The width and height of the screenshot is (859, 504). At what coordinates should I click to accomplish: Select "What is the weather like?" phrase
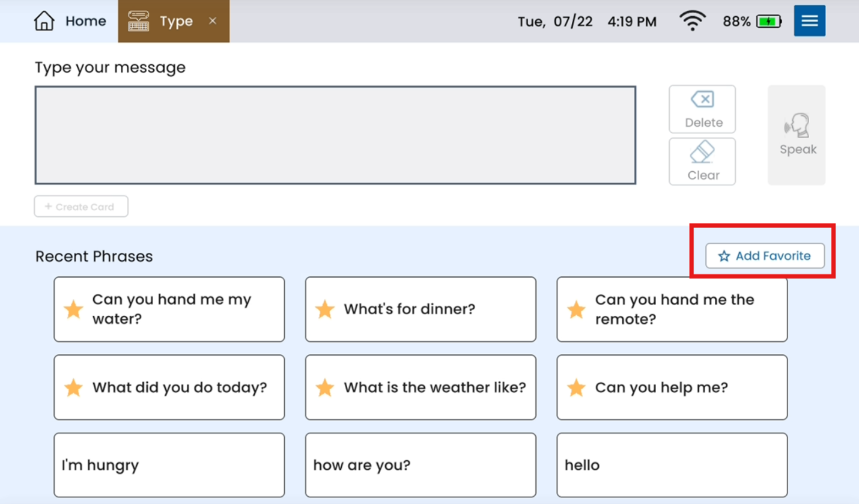coord(434,387)
